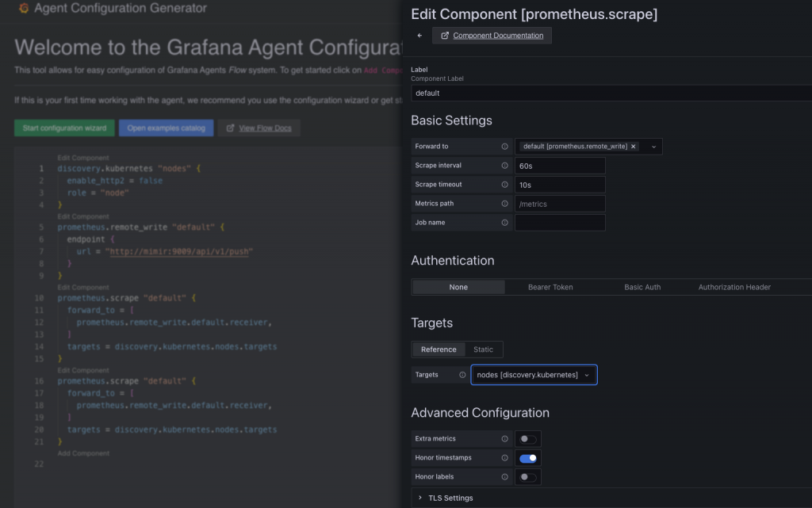Show info for Forward to setting

point(504,147)
